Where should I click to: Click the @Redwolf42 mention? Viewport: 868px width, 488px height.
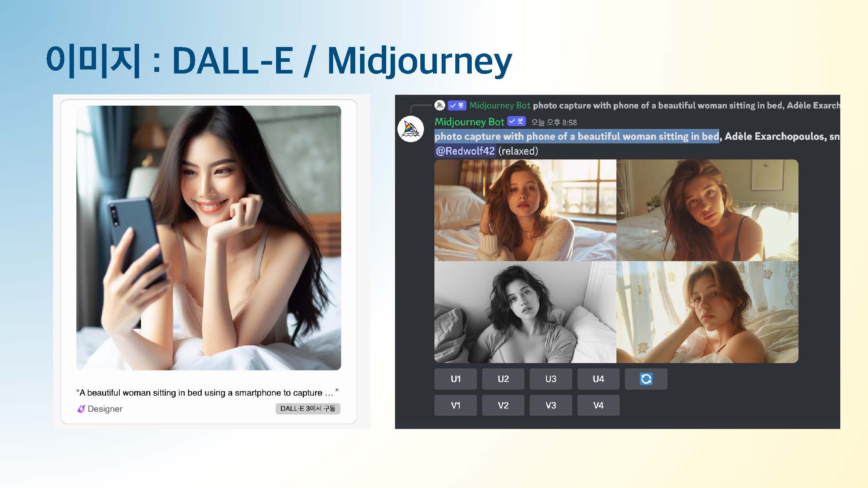pos(465,151)
